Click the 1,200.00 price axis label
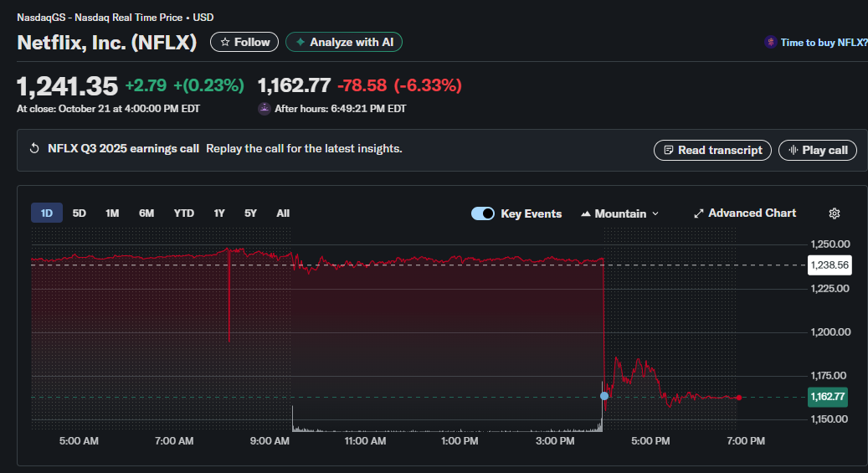Image resolution: width=868 pixels, height=473 pixels. pyautogui.click(x=829, y=332)
